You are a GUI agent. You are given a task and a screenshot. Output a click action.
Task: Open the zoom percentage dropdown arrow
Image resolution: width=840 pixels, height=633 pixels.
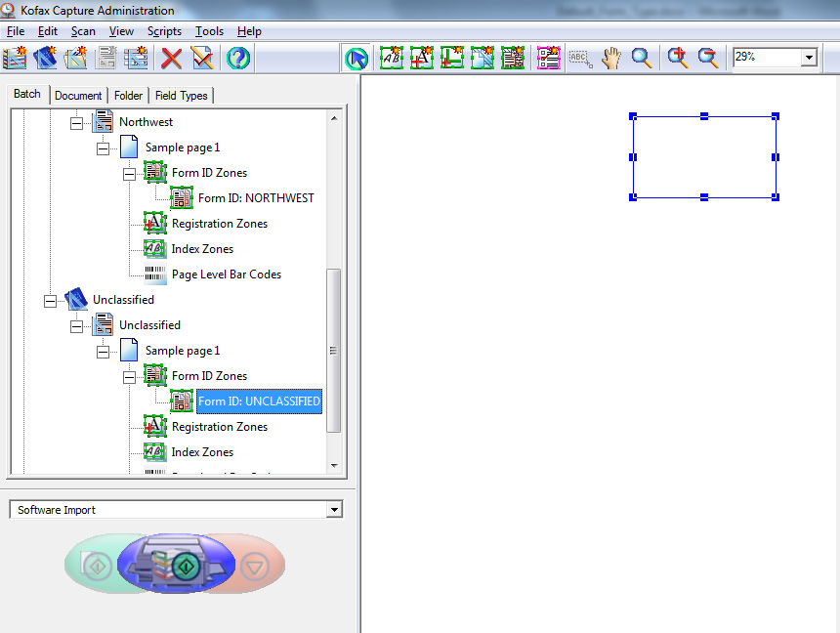coord(809,57)
